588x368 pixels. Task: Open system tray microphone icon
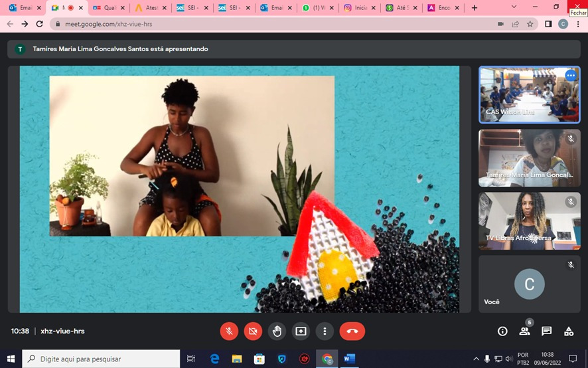pyautogui.click(x=486, y=359)
